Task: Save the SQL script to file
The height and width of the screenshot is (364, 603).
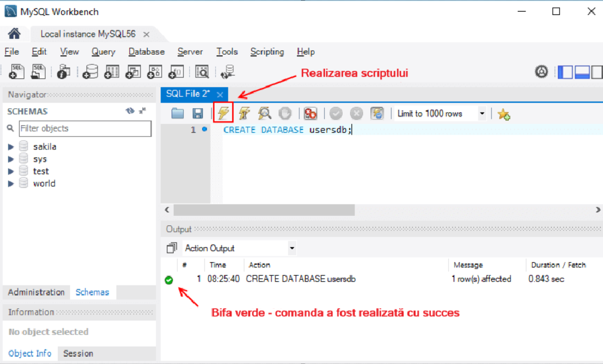Action: (198, 113)
